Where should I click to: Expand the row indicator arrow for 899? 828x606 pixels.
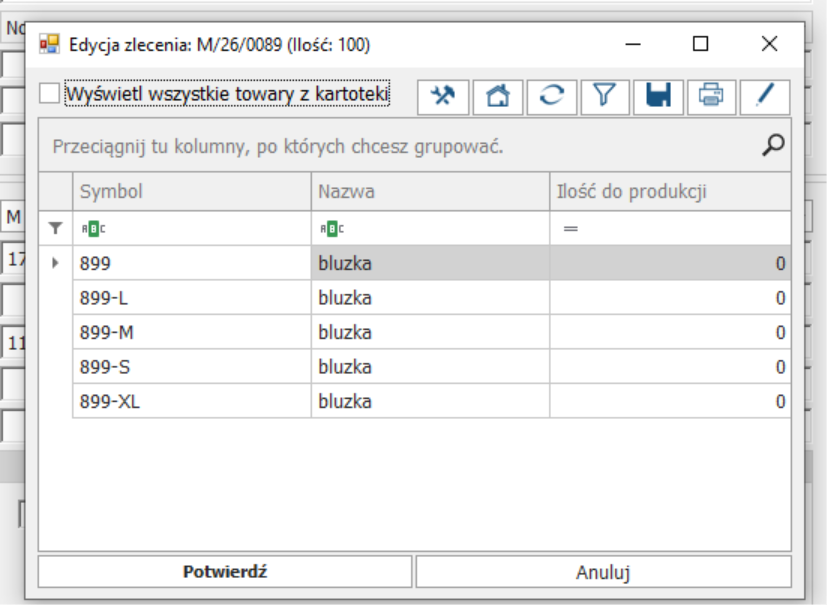pos(55,264)
